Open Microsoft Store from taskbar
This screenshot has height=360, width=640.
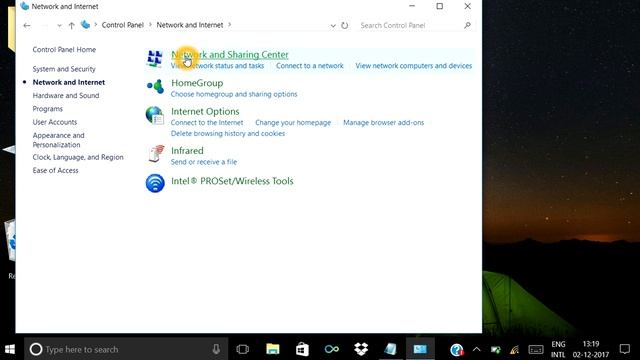302,349
